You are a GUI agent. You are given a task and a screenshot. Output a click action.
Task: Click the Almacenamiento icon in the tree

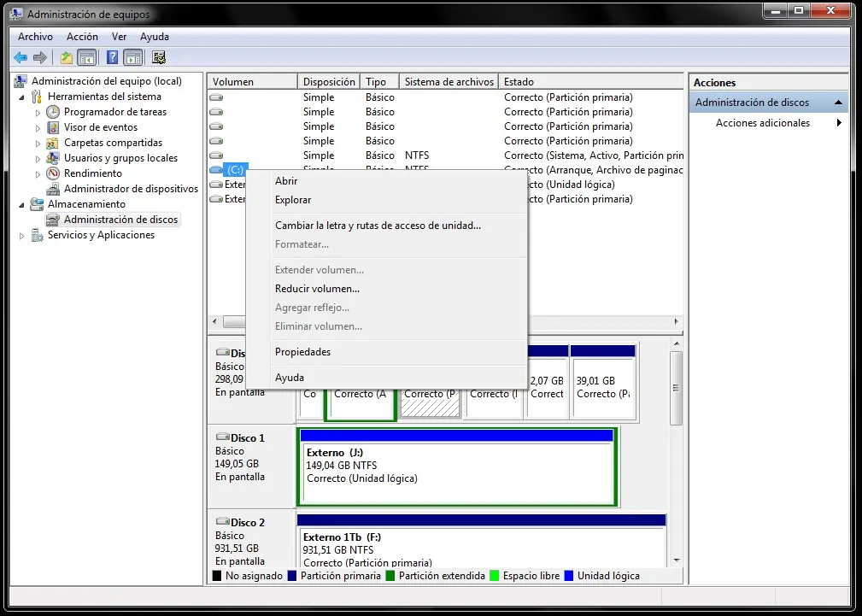37,204
